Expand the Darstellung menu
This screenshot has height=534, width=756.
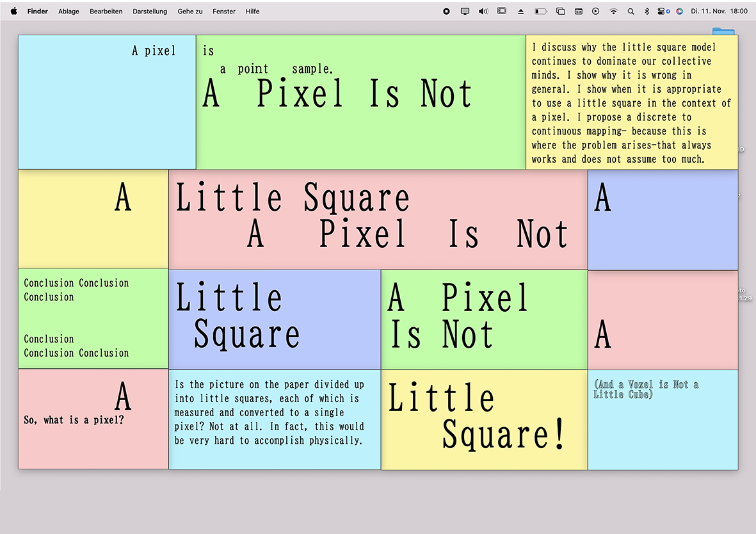coord(150,12)
